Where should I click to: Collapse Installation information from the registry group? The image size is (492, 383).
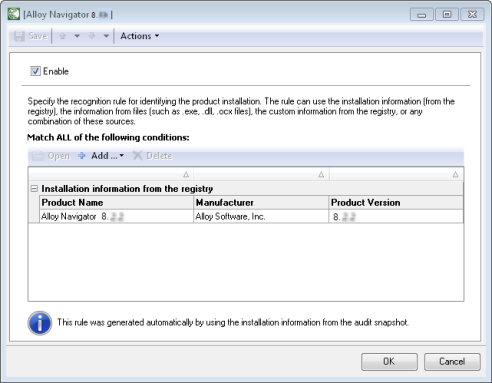tap(34, 189)
